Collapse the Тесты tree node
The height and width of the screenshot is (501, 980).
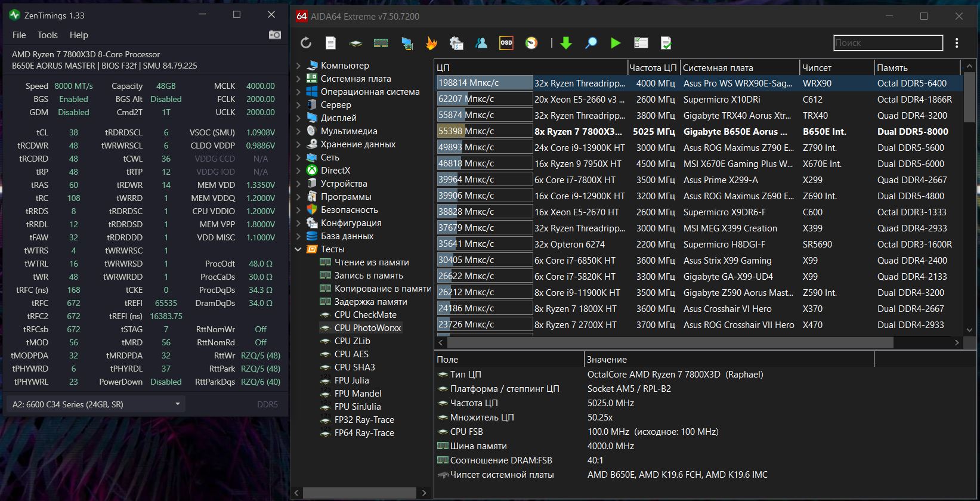(298, 249)
